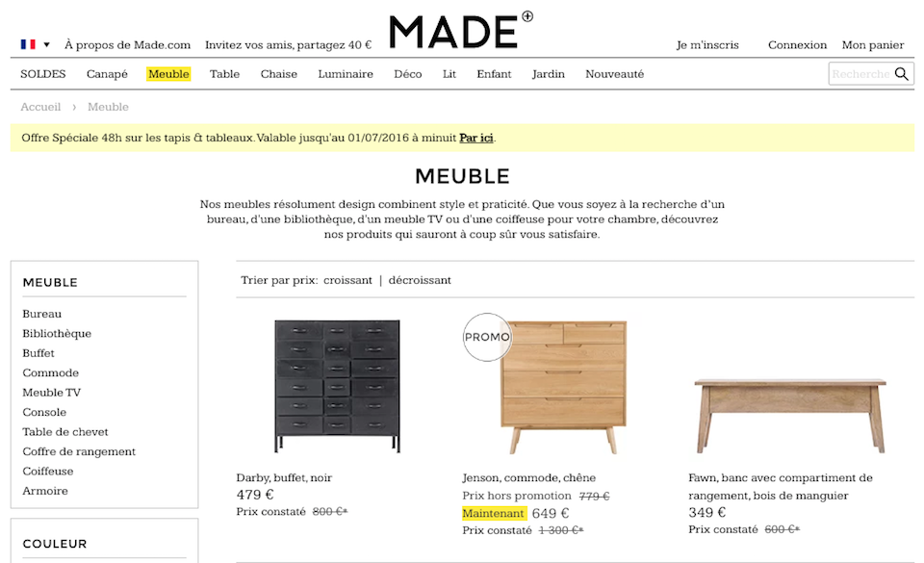This screenshot has width=924, height=563.
Task: Select Meuble TV category in sidebar
Action: pyautogui.click(x=52, y=393)
